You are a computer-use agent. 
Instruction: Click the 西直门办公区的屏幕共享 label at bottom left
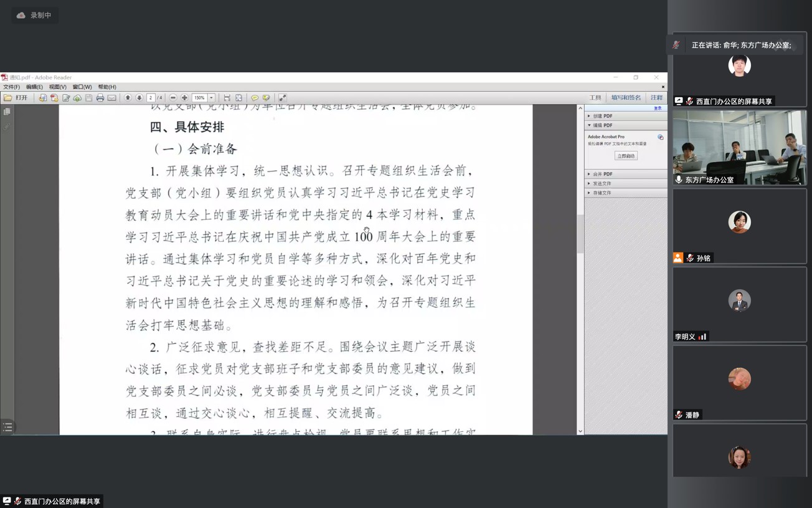click(51, 501)
